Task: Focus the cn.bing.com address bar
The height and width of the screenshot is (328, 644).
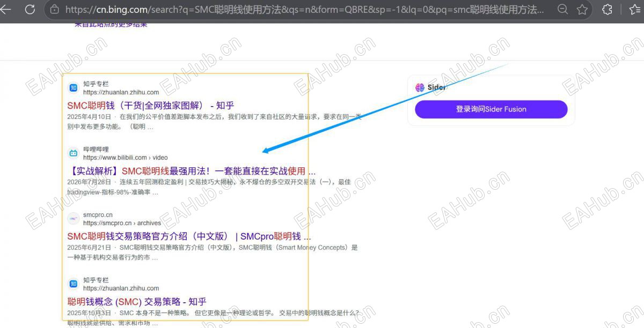Action: (x=304, y=9)
